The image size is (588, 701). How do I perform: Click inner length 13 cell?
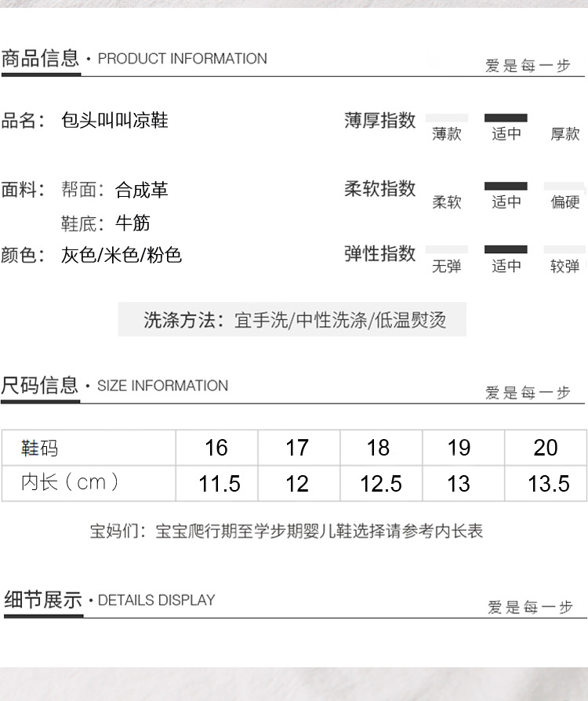463,483
